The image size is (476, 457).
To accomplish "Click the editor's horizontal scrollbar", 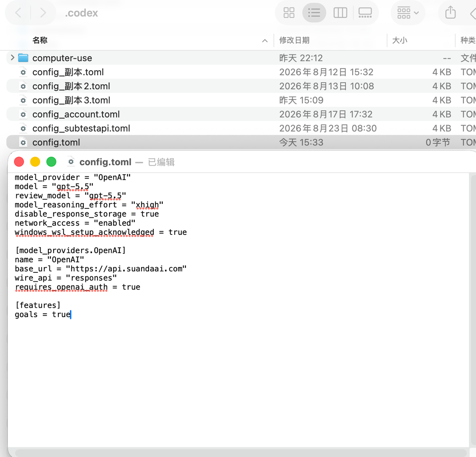I will click(x=240, y=453).
